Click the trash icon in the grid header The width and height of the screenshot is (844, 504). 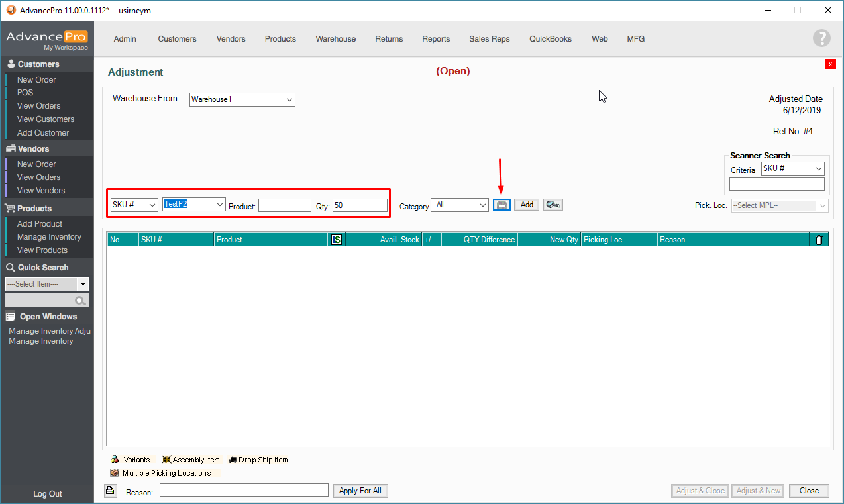pyautogui.click(x=819, y=239)
